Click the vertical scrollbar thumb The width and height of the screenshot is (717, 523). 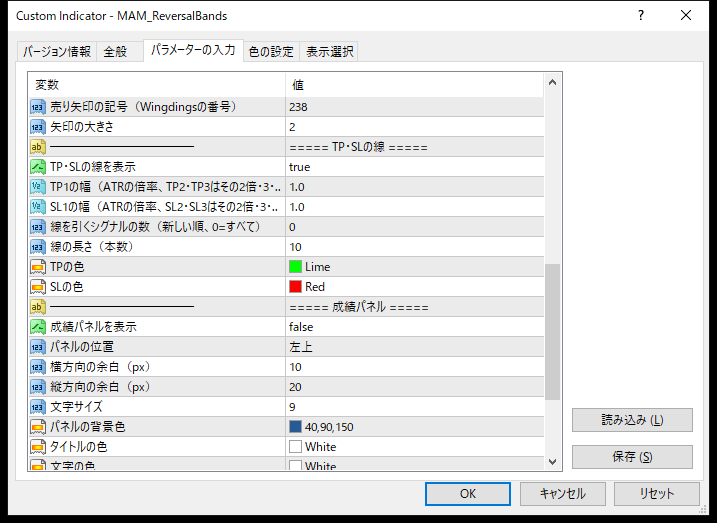point(552,332)
